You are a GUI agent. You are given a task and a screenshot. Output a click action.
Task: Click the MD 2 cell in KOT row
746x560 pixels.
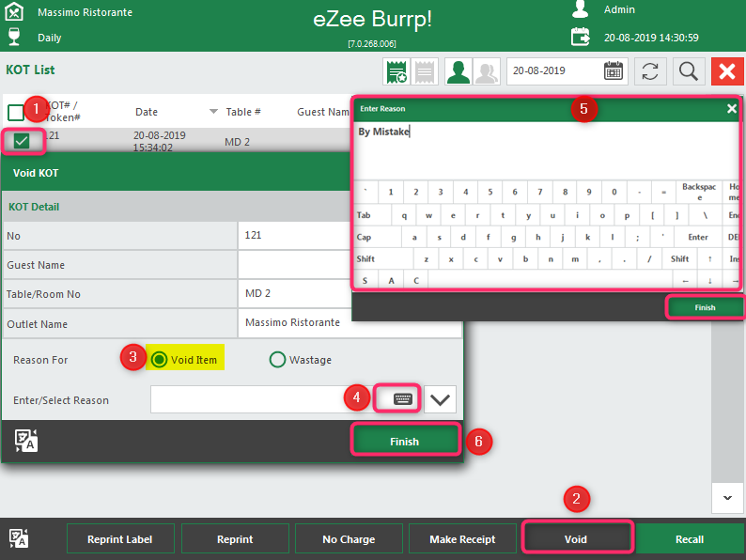[x=237, y=142]
